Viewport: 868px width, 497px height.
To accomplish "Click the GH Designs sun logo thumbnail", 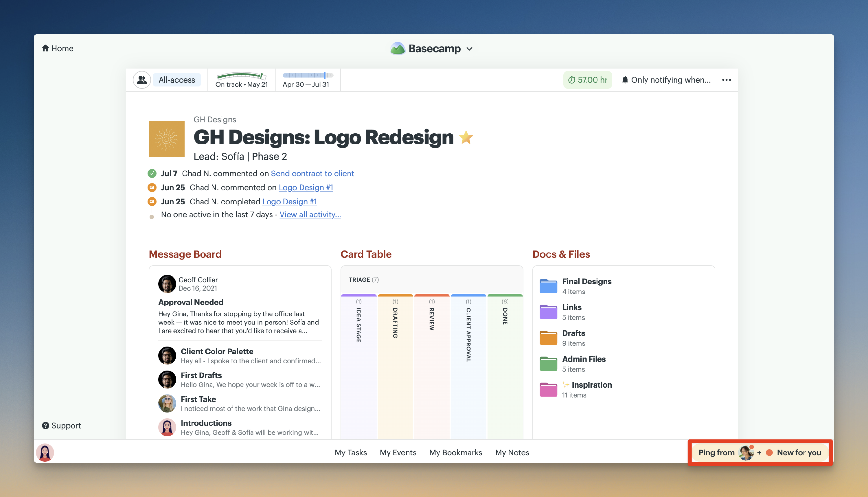I will point(167,139).
